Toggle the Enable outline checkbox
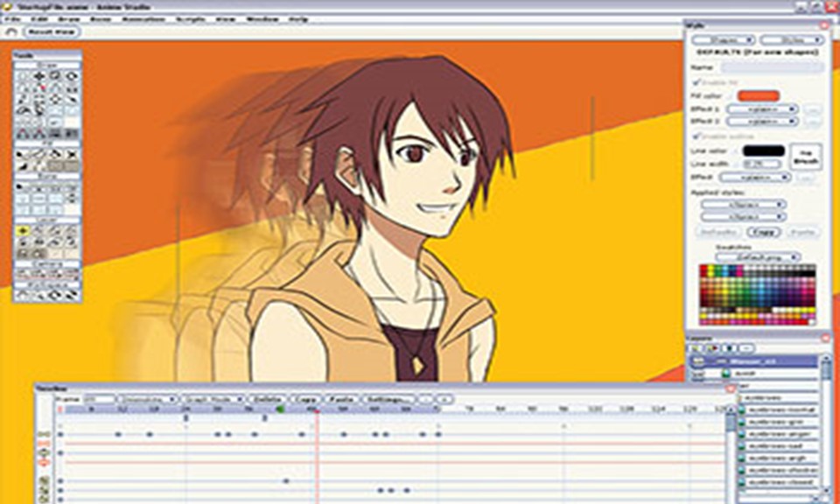840x504 pixels. (696, 136)
